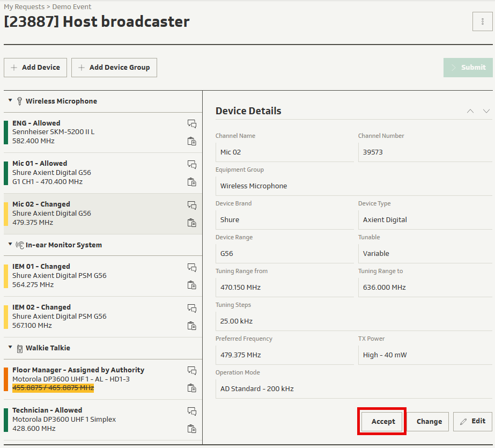
Task: Collapse the Wireless Microphone group
Action: pos(10,101)
